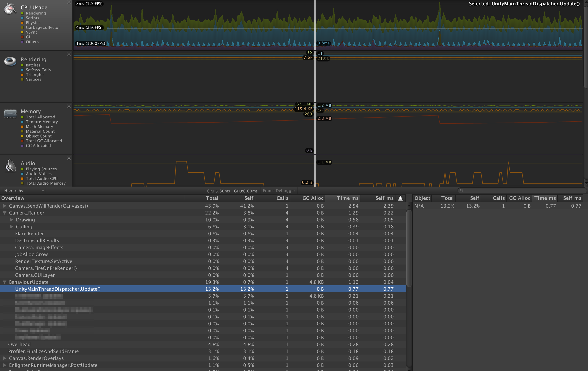Expand Canvas.RenderOverlays row
Screen dimensions: 588x371
tap(4, 358)
